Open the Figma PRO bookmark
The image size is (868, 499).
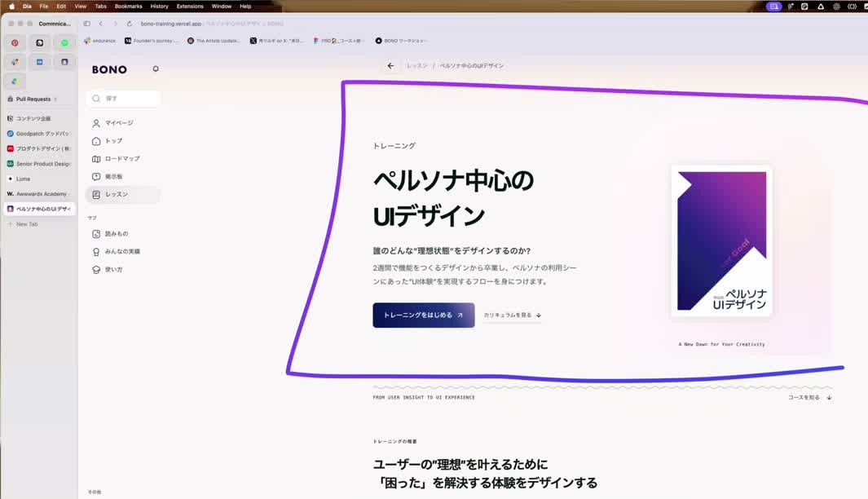(x=337, y=41)
